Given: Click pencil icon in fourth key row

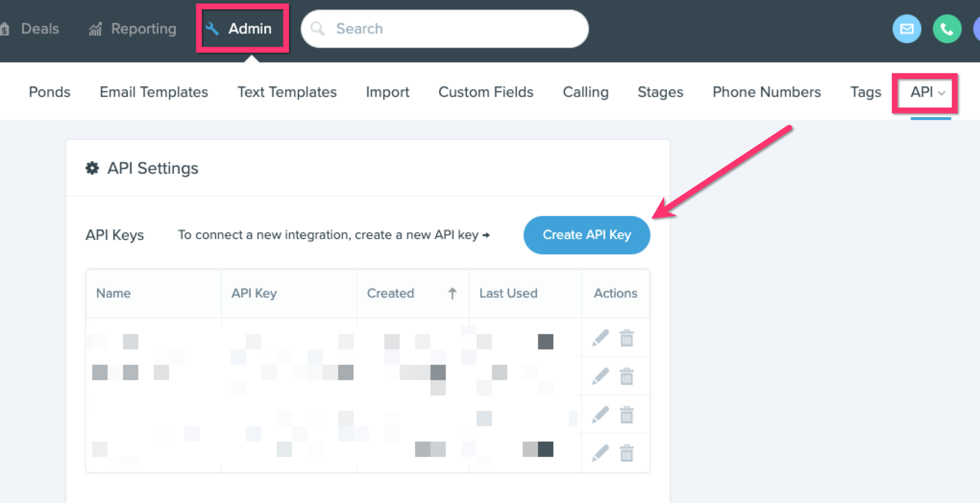Looking at the screenshot, I should [600, 453].
